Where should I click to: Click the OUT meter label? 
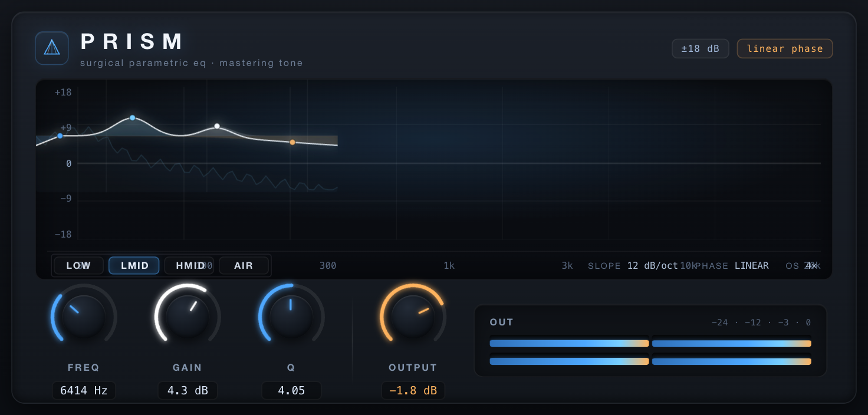pos(501,322)
